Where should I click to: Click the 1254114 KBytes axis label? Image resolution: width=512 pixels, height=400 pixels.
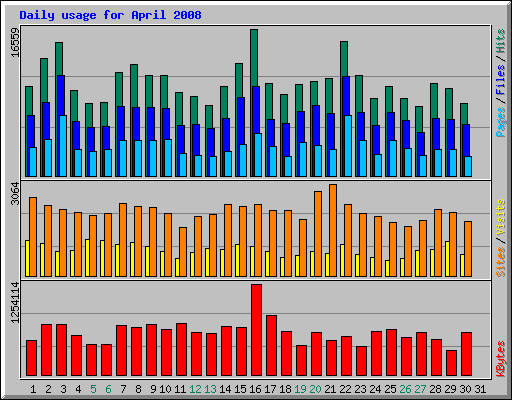click(x=15, y=303)
